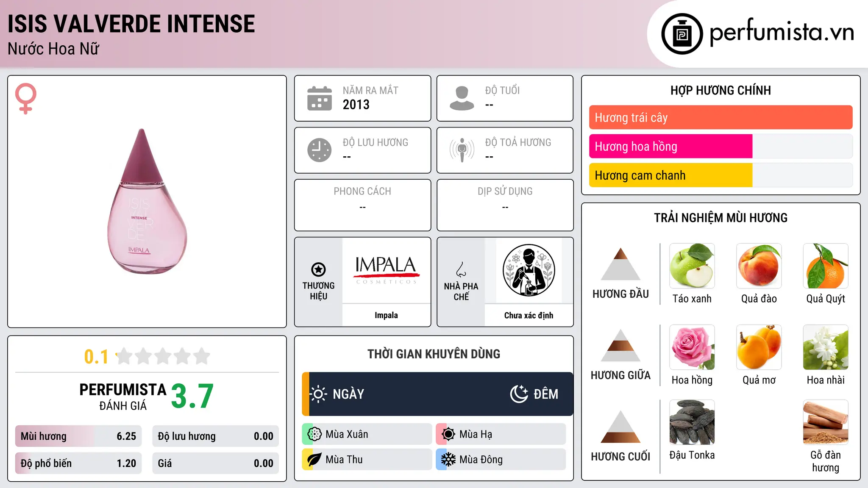The image size is (868, 488).
Task: Click the Giá 0.00 score bar
Action: 215,463
